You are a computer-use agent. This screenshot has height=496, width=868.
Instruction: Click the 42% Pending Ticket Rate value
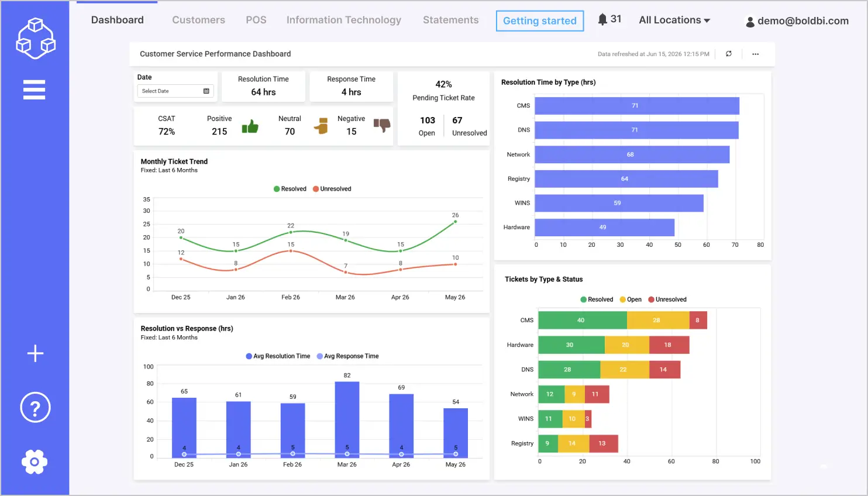coord(443,84)
